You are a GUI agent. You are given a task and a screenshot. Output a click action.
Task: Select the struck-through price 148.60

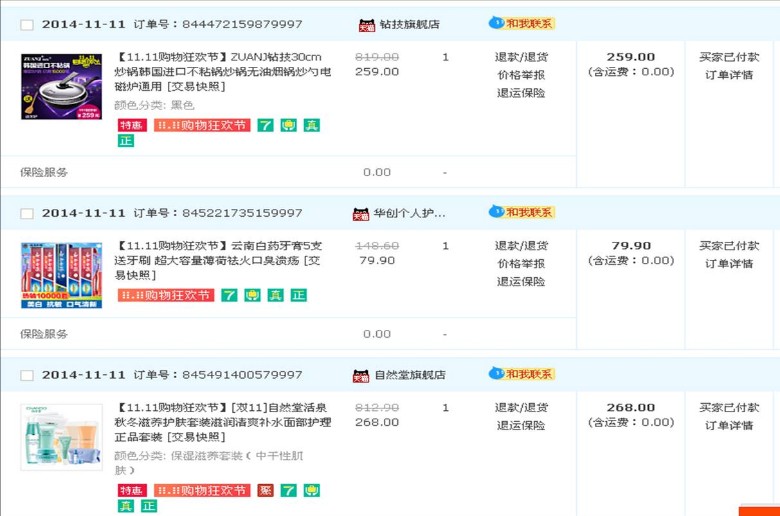(377, 245)
